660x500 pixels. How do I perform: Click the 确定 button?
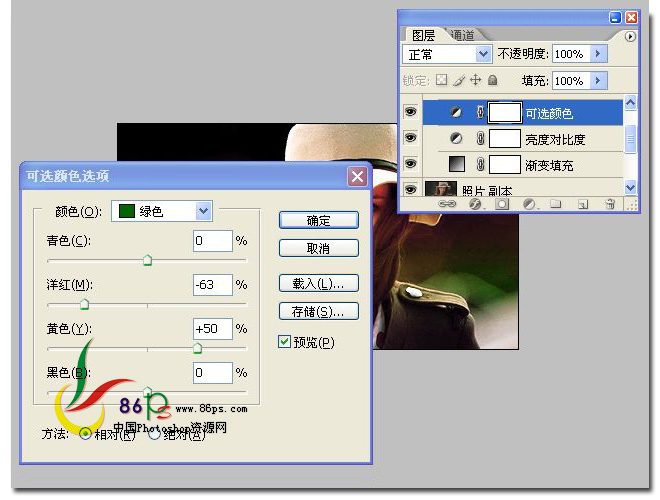pyautogui.click(x=319, y=220)
